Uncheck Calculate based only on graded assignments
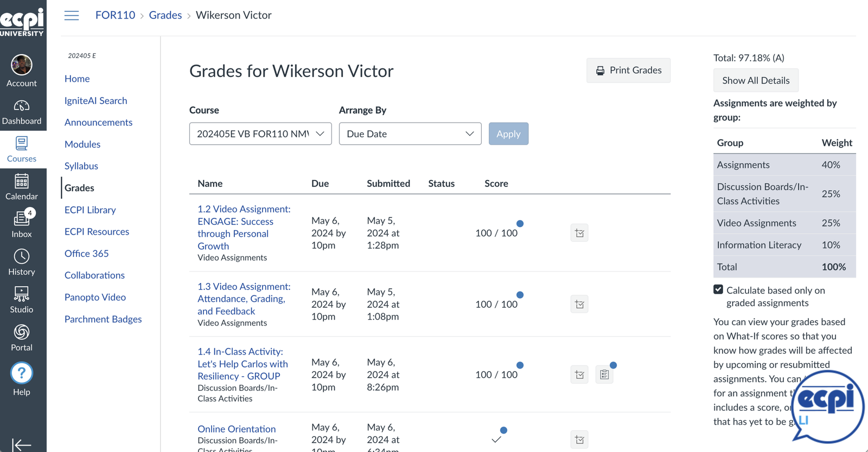 tap(718, 289)
